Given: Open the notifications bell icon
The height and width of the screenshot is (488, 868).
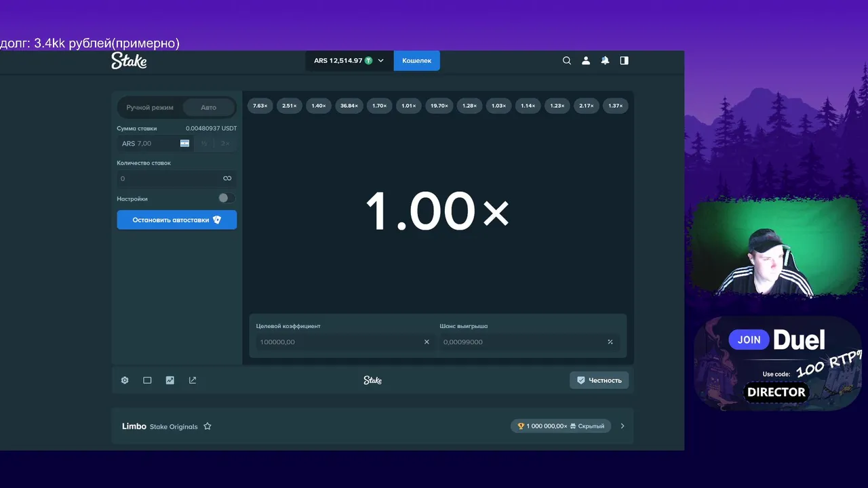Looking at the screenshot, I should 605,60.
